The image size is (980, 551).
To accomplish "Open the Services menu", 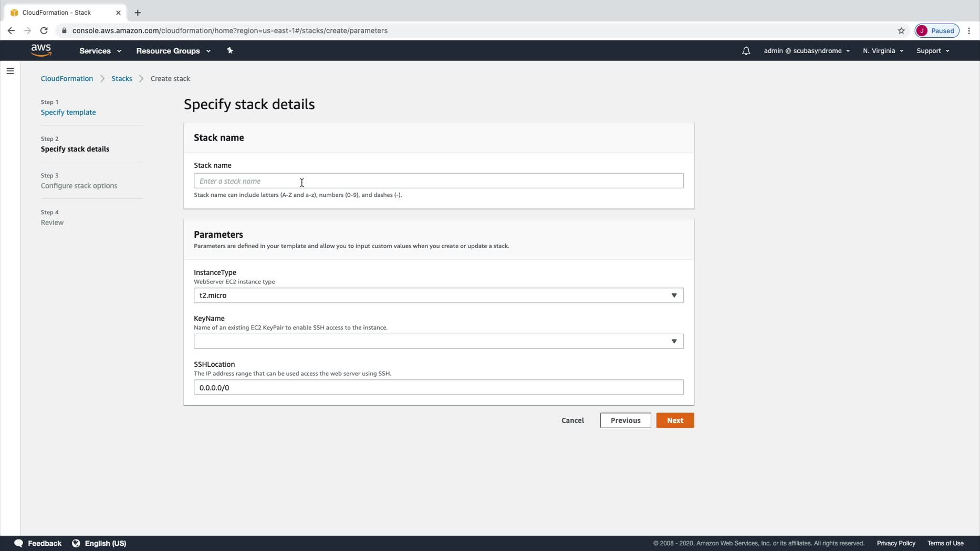I will point(100,51).
